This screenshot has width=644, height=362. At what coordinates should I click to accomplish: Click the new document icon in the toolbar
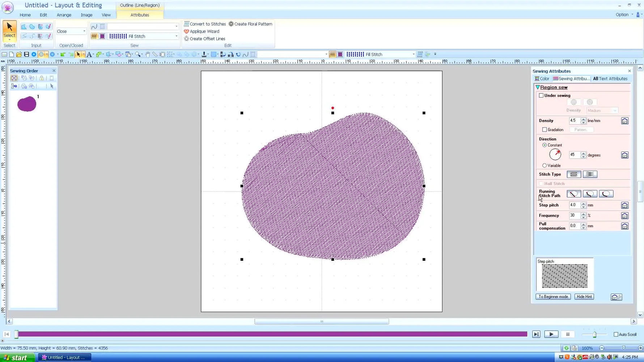[x=12, y=55]
